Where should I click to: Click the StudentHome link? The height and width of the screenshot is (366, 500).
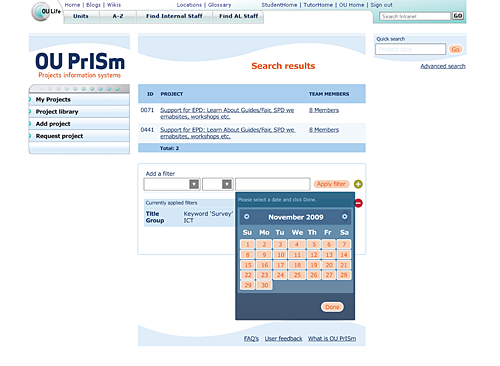[x=279, y=5]
